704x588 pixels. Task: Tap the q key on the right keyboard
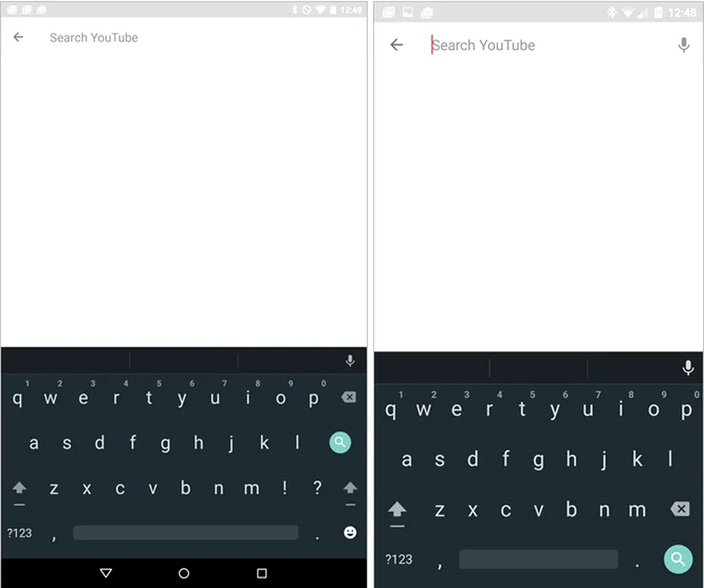tap(390, 409)
